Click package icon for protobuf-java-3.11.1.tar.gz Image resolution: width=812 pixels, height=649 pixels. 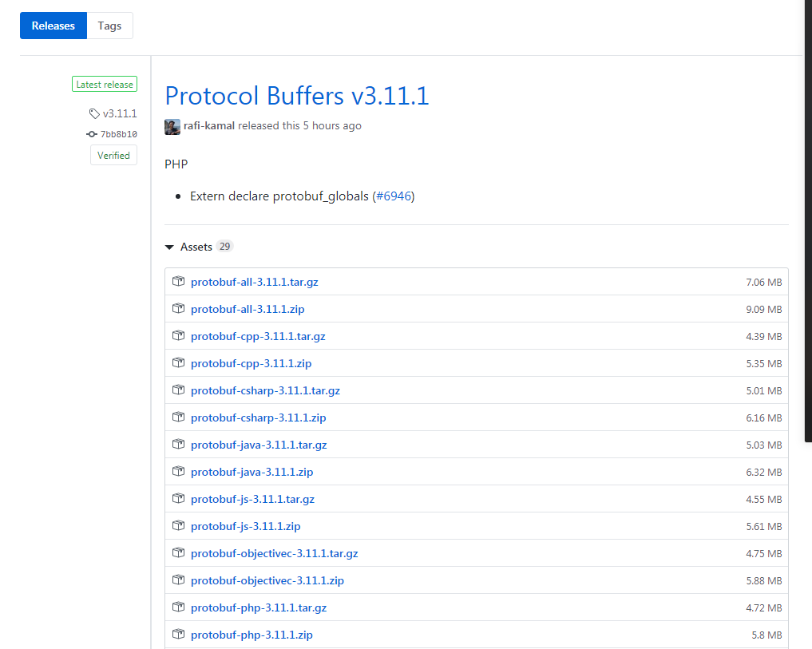tap(178, 444)
